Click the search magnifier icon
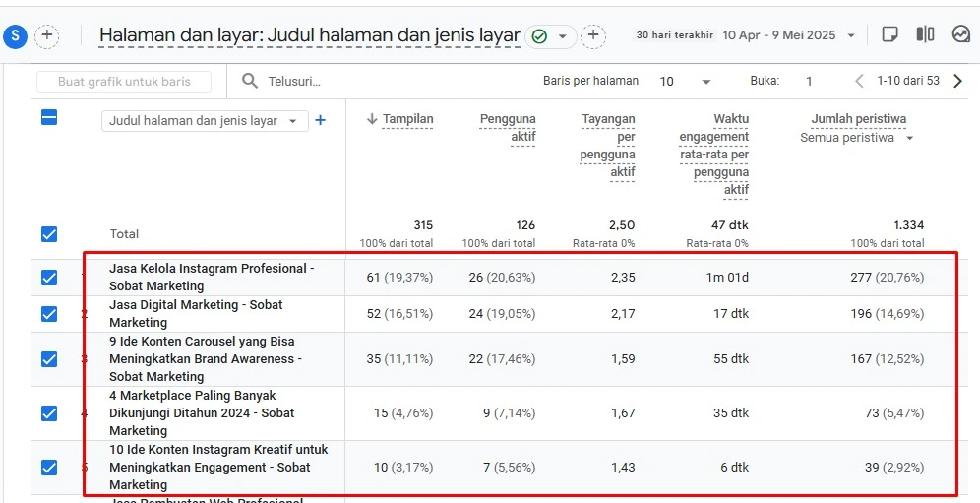 [250, 81]
